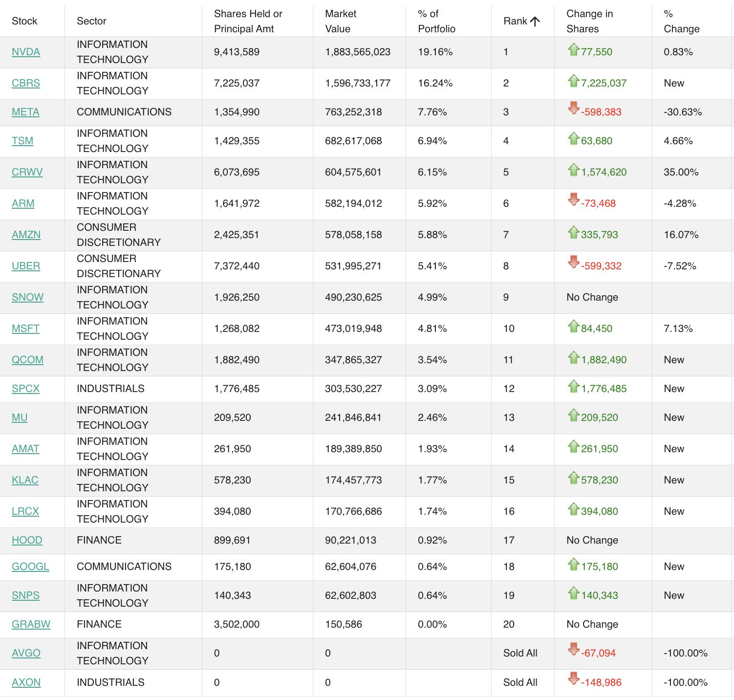Click the red arrow next to AXON's -148,986
734x700 pixels.
pos(573,678)
